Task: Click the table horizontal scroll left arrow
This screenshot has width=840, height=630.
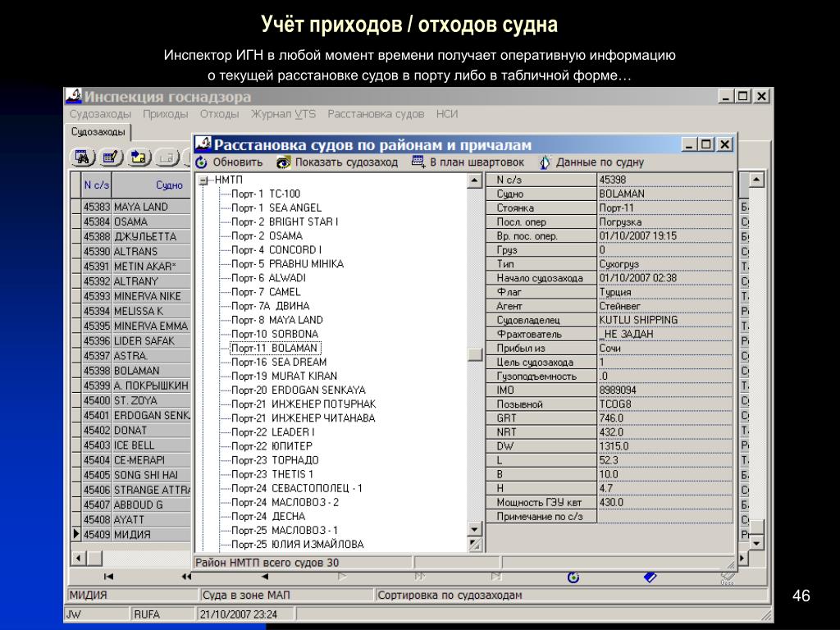Action: pos(79,558)
